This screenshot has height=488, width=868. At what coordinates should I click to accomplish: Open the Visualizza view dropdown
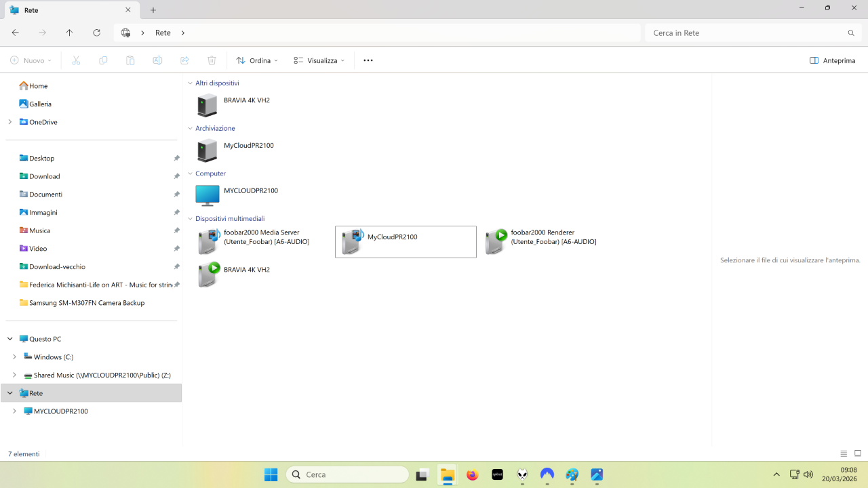tap(319, 60)
